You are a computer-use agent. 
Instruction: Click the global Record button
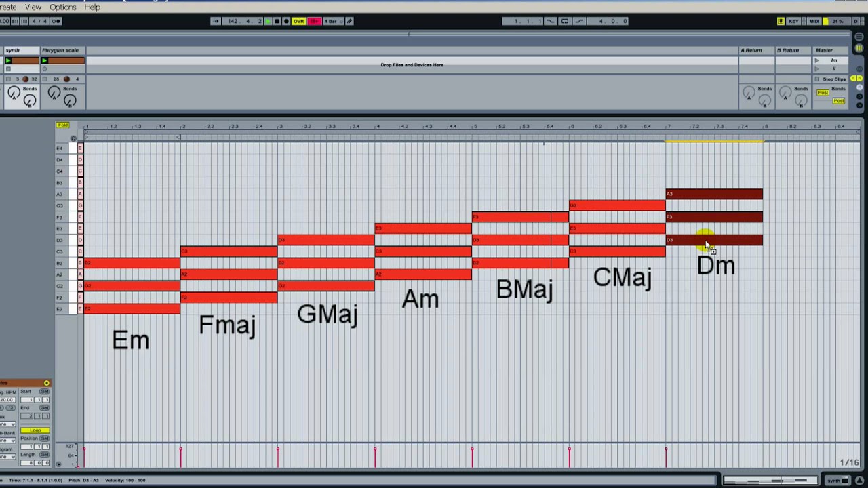(x=285, y=21)
